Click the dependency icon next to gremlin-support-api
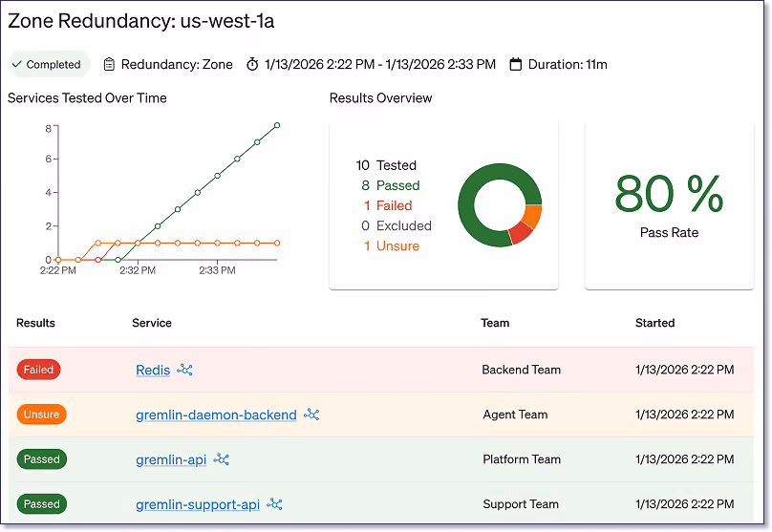 (x=274, y=504)
